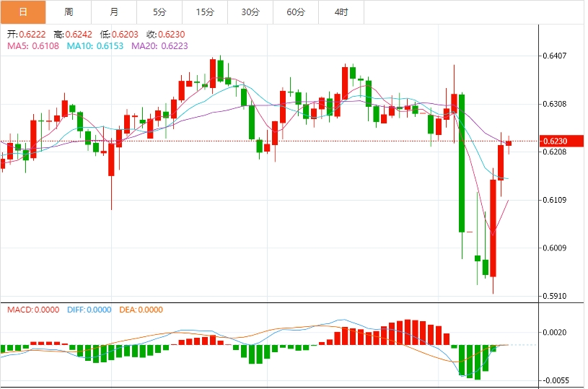Viewport: 588px width, 389px height.
Task: Click the 0.6308 price axis label
Action: [555, 104]
